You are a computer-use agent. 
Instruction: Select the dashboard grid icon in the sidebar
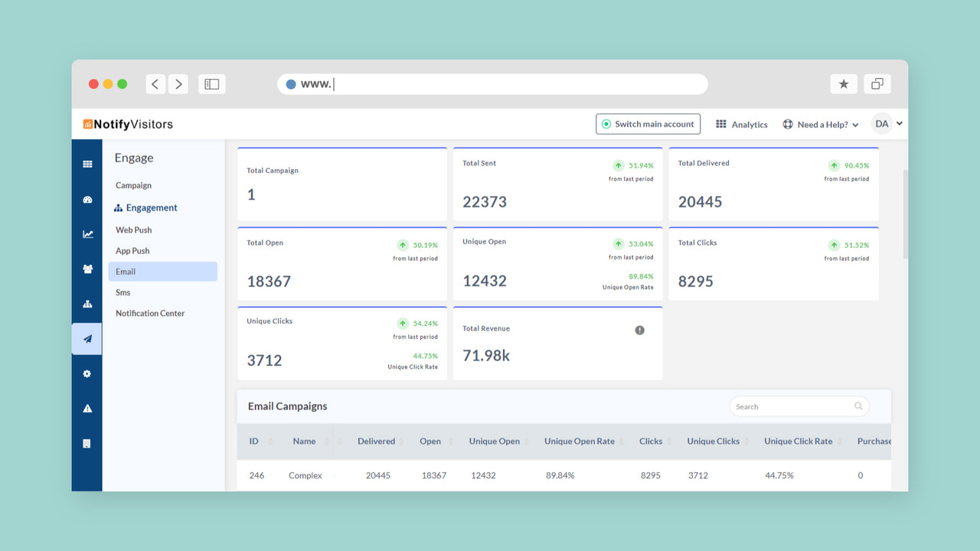coord(87,164)
